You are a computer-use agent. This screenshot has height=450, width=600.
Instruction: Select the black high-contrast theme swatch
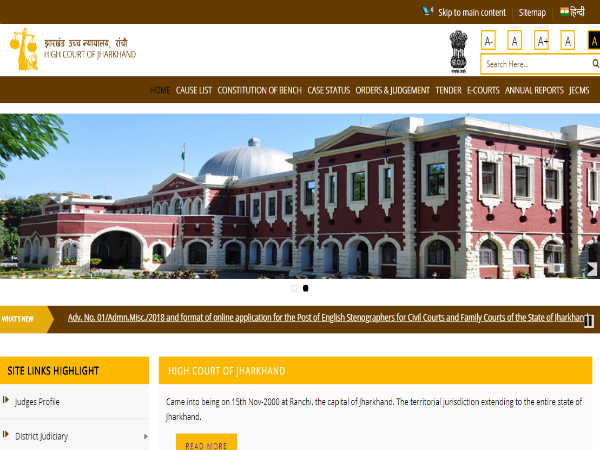click(594, 40)
